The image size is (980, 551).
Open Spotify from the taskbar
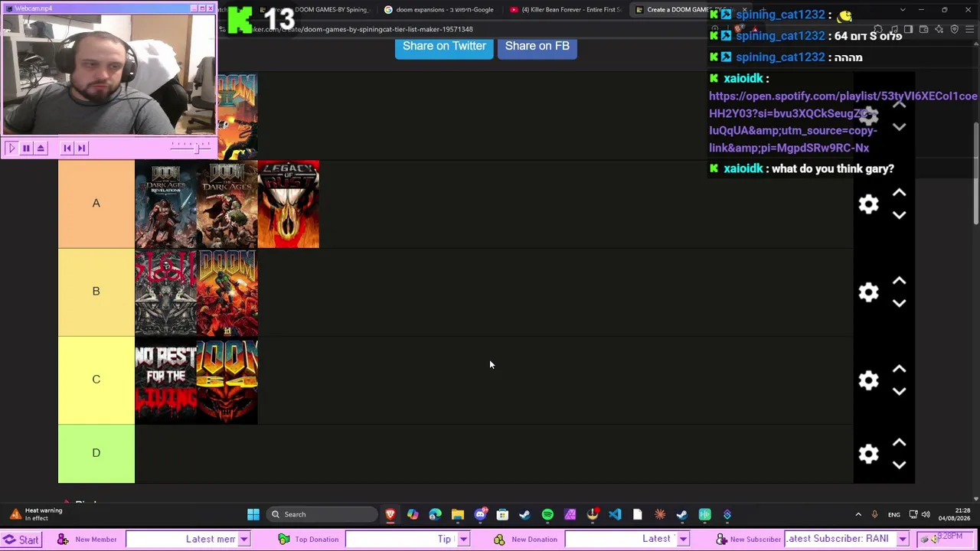547,514
